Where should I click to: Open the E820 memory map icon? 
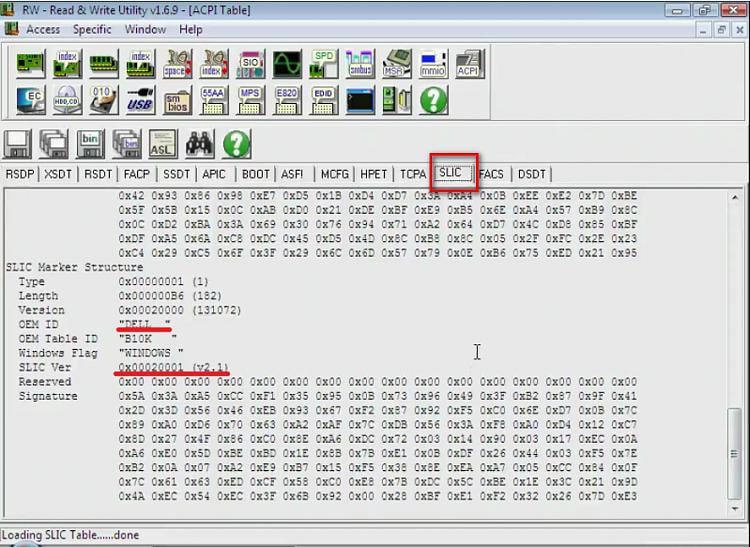[287, 100]
